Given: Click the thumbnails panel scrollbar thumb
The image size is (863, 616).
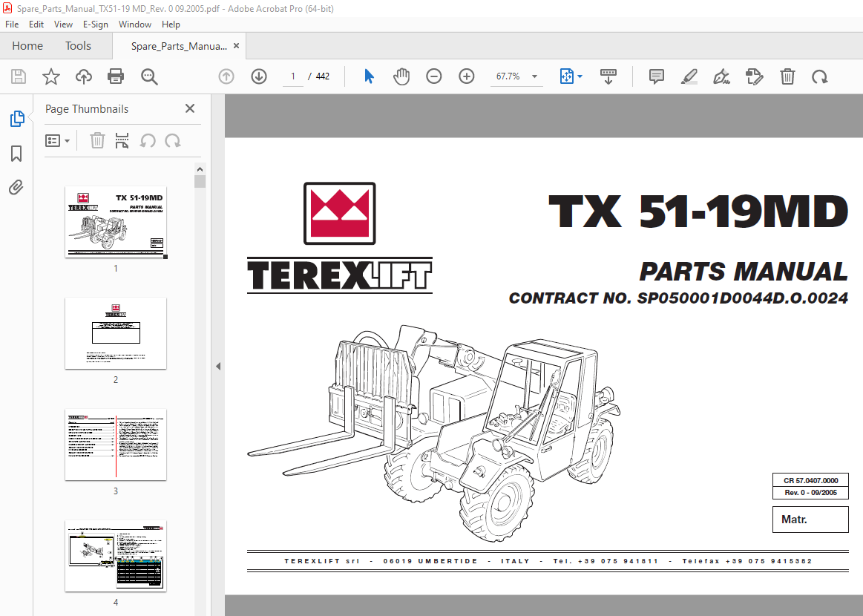Looking at the screenshot, I should click(x=200, y=181).
